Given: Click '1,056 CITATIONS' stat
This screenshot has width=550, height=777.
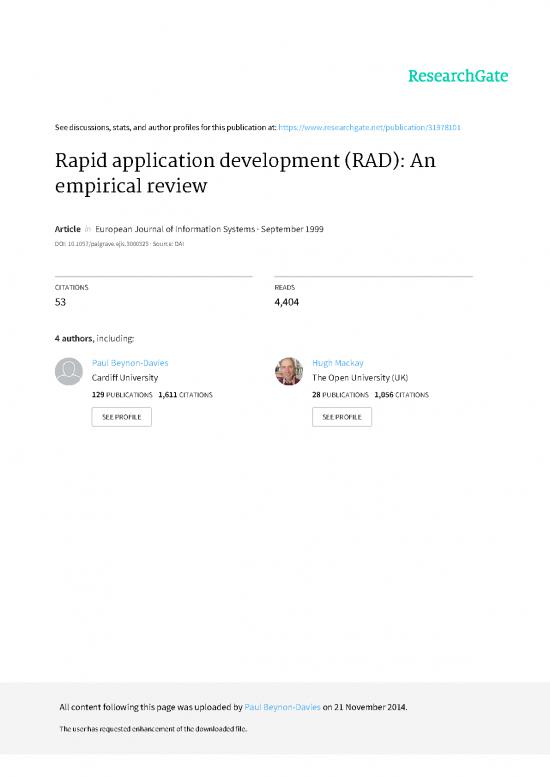Looking at the screenshot, I should point(401,395).
